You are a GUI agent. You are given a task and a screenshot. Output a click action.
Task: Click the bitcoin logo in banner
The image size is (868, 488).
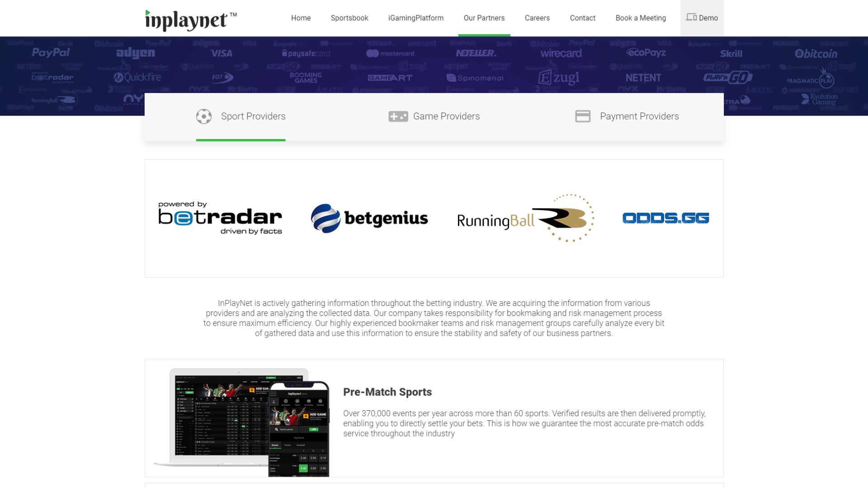click(816, 54)
